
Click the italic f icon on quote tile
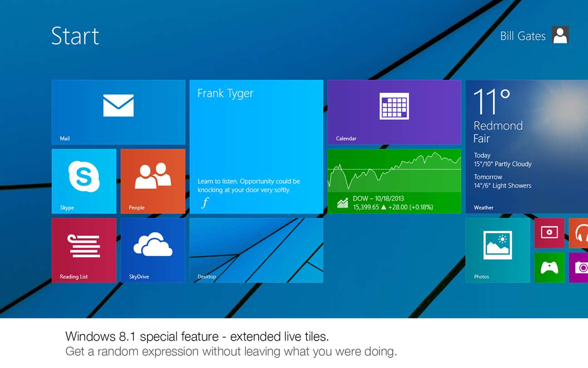point(205,203)
